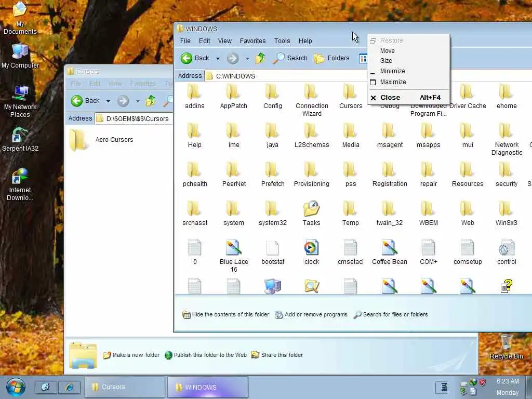Viewport: 532px width, 399px height.
Task: Click Back button in WINDOWS window
Action: [x=195, y=58]
